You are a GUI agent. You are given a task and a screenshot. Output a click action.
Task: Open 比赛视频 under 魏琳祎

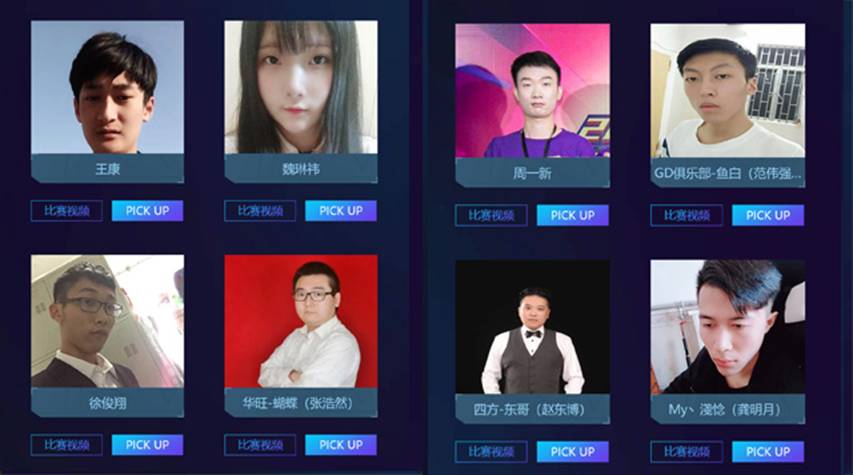(260, 211)
